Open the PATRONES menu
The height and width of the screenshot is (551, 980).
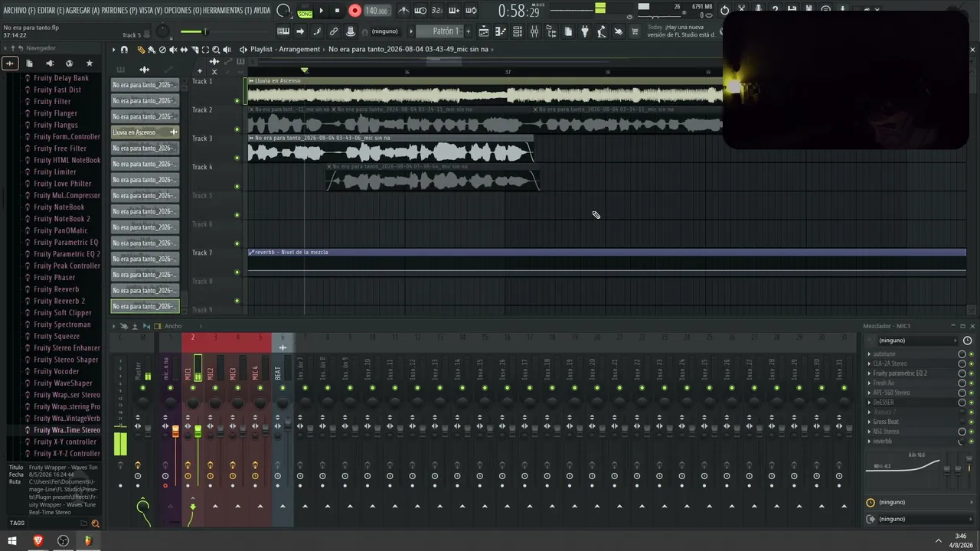[119, 11]
